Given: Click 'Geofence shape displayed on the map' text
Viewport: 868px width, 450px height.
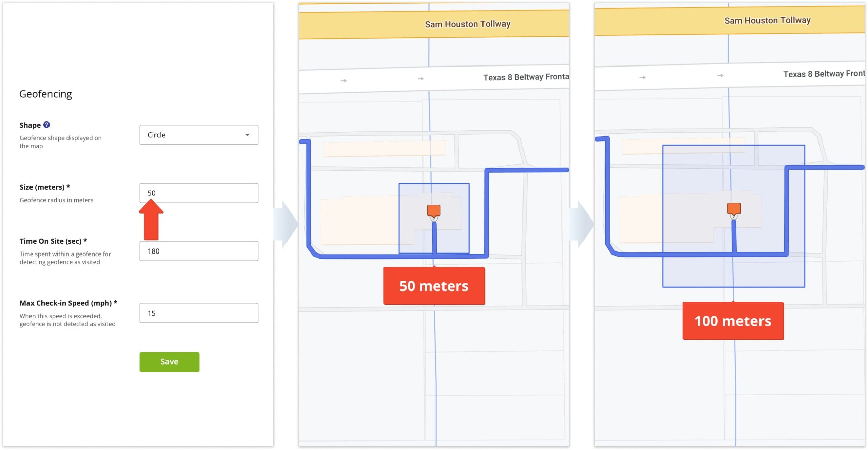Looking at the screenshot, I should tap(60, 142).
